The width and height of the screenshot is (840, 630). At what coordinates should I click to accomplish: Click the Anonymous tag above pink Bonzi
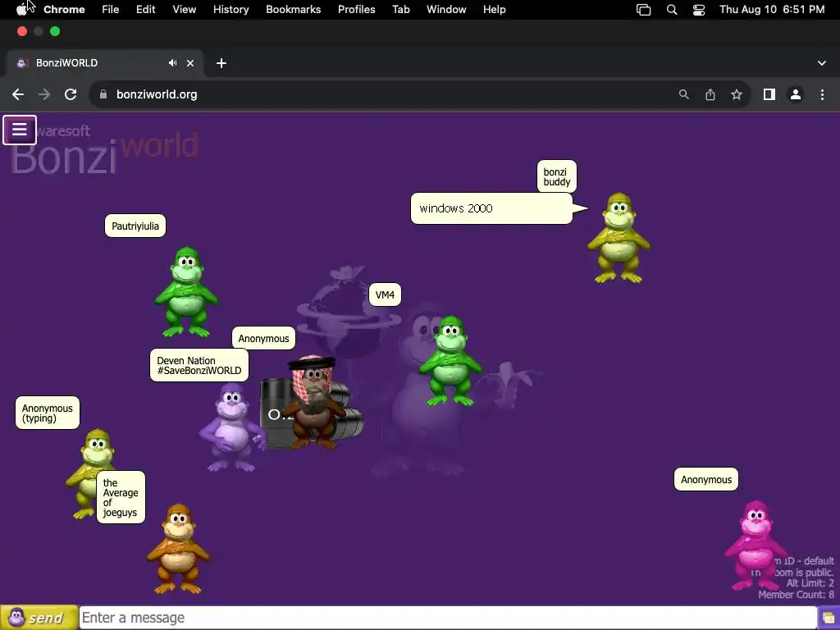point(706,479)
